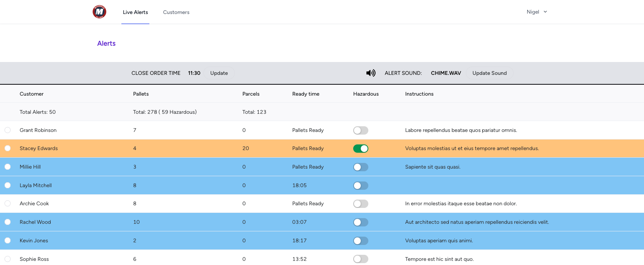Select Stacey Edwards row radio button
This screenshot has width=644, height=265.
point(8,148)
